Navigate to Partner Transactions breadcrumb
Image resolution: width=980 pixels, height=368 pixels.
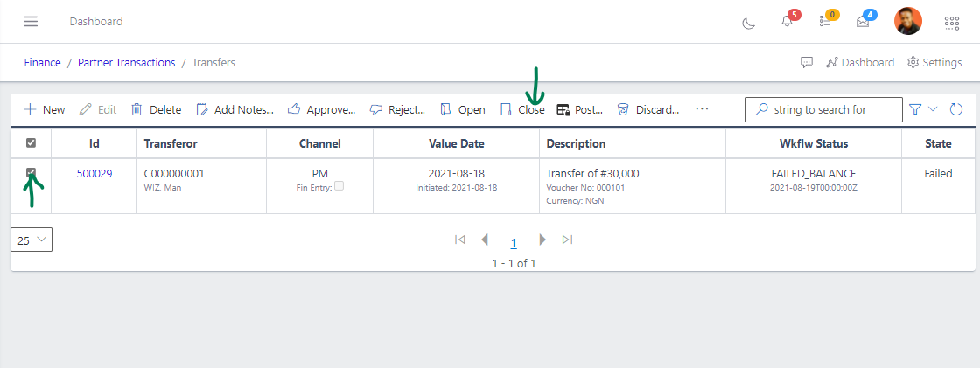(x=126, y=63)
